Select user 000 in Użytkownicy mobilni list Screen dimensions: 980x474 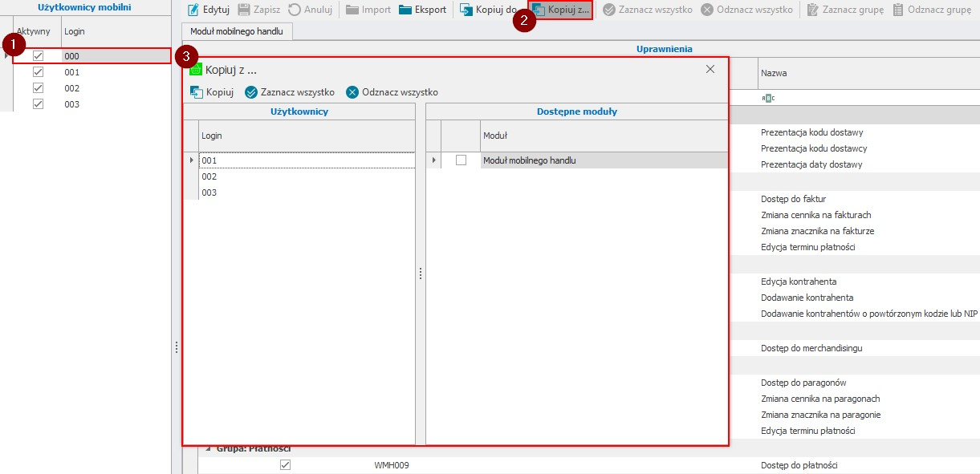[116, 56]
